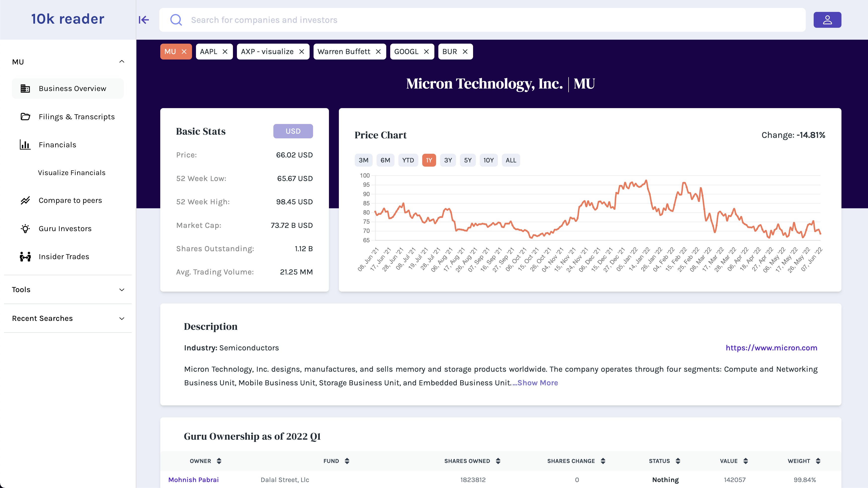Viewport: 868px width, 488px height.
Task: Close the GOOGL tab
Action: [x=426, y=52]
